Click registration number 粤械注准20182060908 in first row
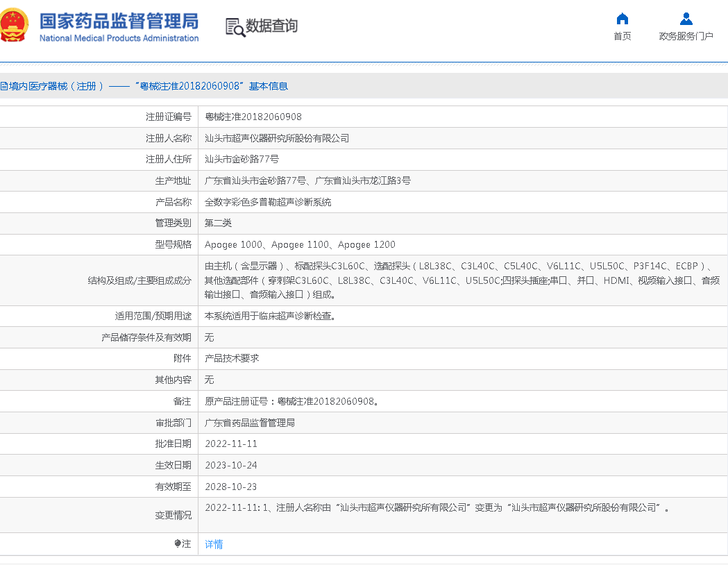This screenshot has width=728, height=565. coord(253,117)
